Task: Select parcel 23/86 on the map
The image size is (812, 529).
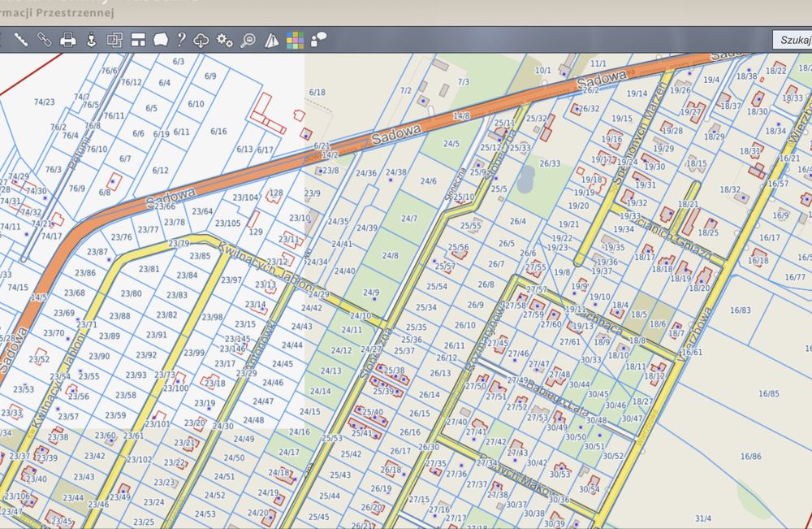Action: pos(85,272)
